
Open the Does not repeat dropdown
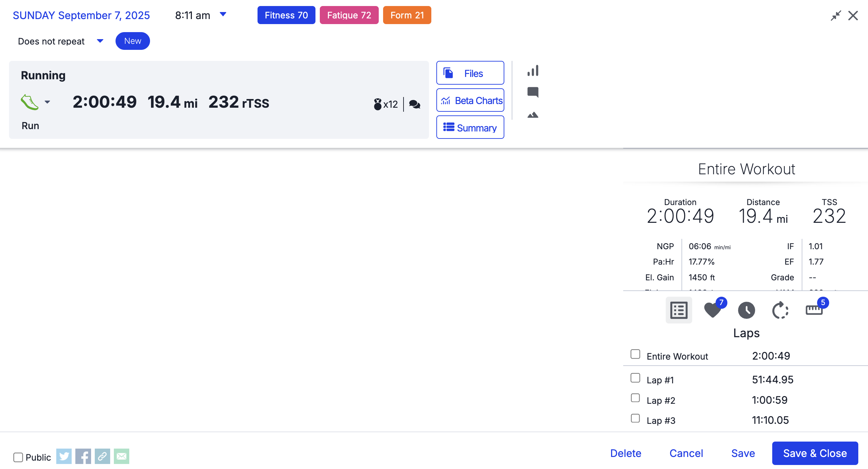click(100, 41)
